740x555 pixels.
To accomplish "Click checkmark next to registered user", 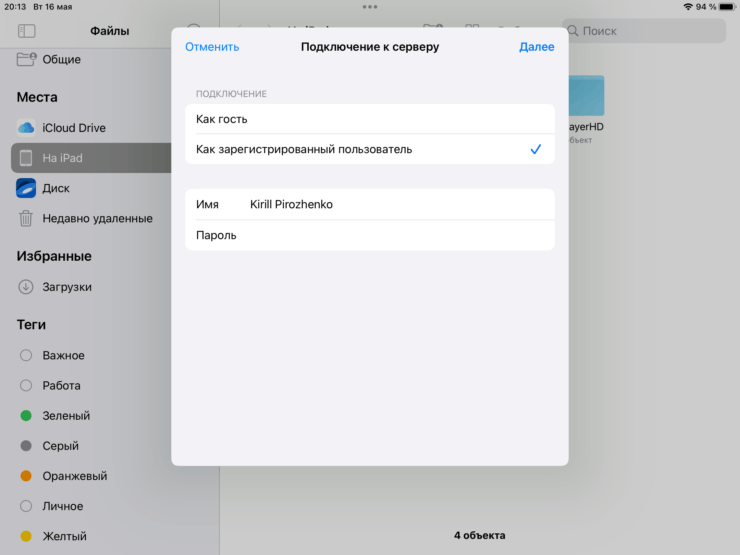I will point(535,149).
